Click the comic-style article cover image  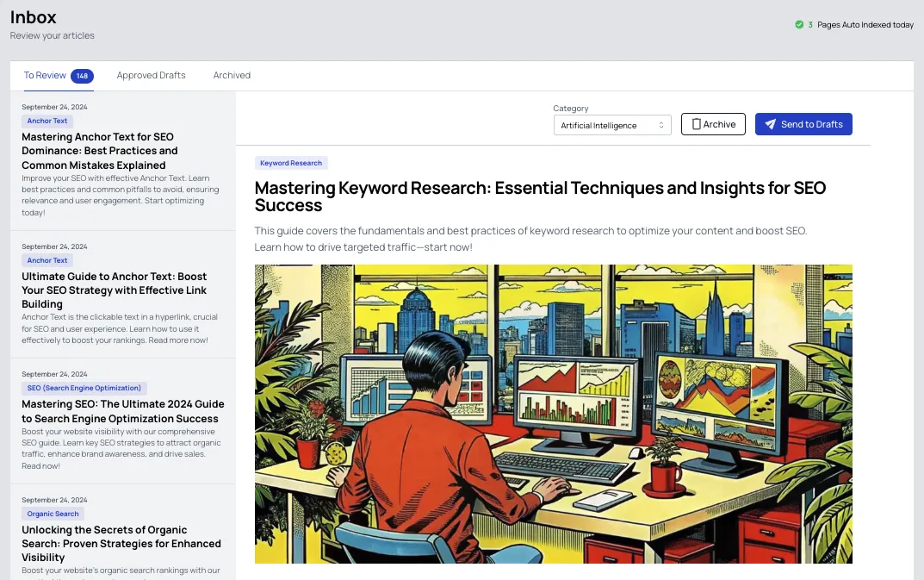pos(554,415)
